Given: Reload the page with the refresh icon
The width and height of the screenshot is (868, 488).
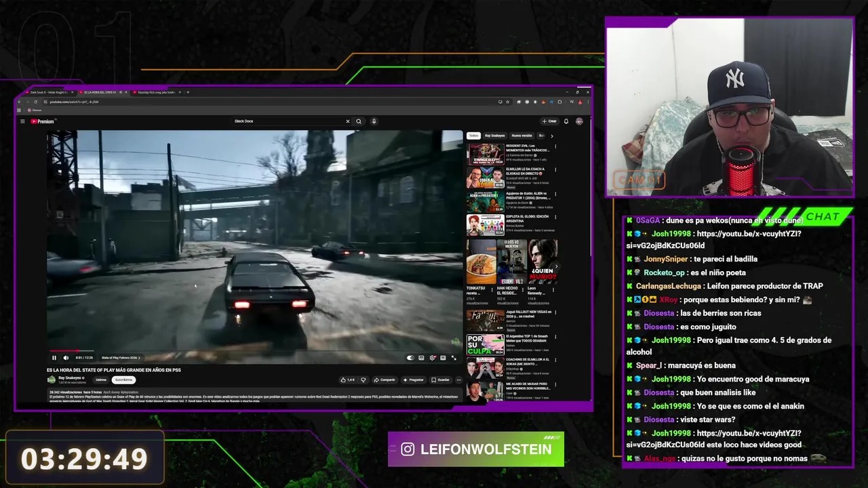Looking at the screenshot, I should pyautogui.click(x=35, y=102).
